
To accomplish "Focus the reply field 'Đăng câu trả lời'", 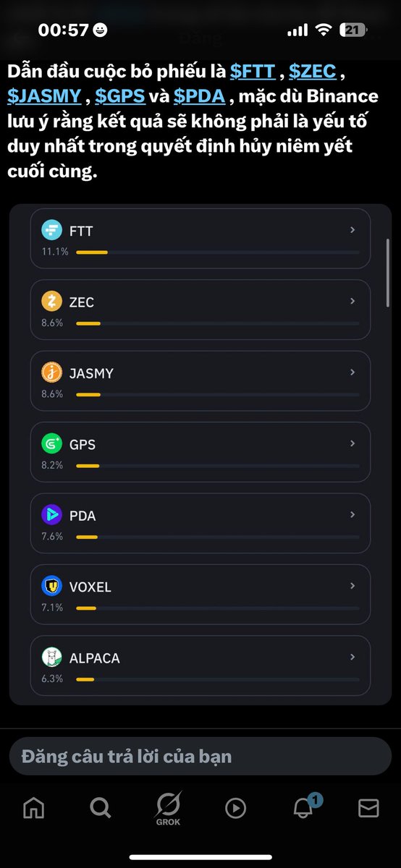I will point(200,757).
